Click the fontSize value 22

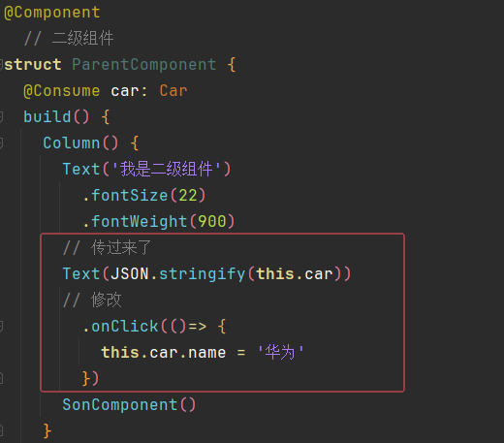coord(188,196)
